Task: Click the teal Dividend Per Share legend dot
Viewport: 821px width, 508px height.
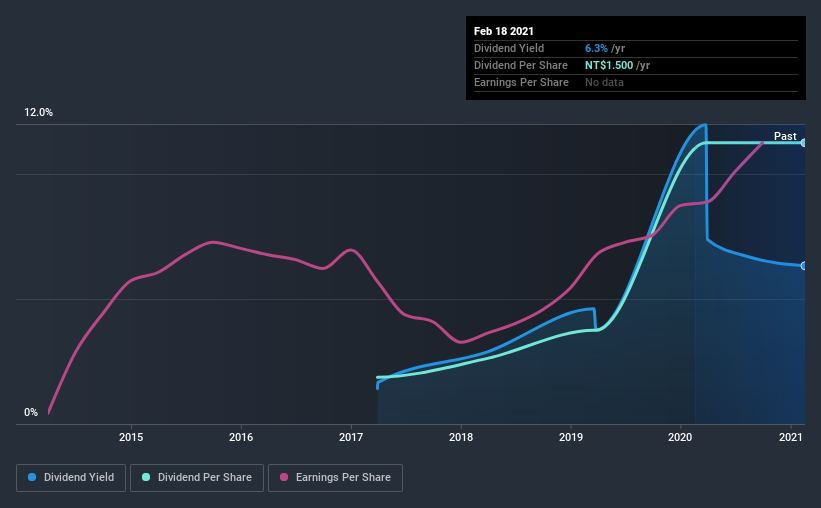Action: click(x=146, y=477)
